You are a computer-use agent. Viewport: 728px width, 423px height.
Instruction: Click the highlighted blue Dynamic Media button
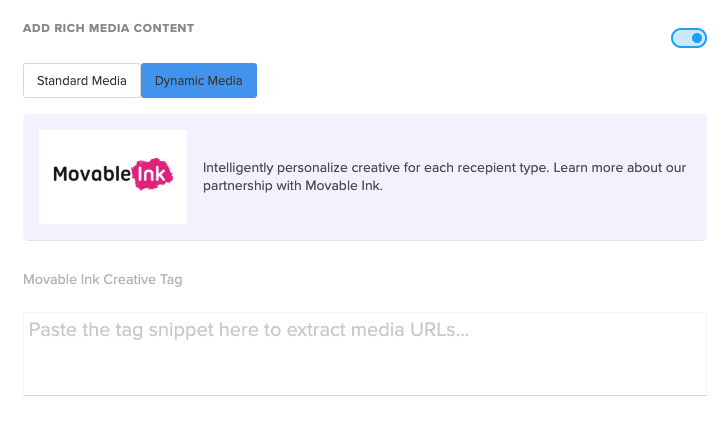pyautogui.click(x=198, y=81)
